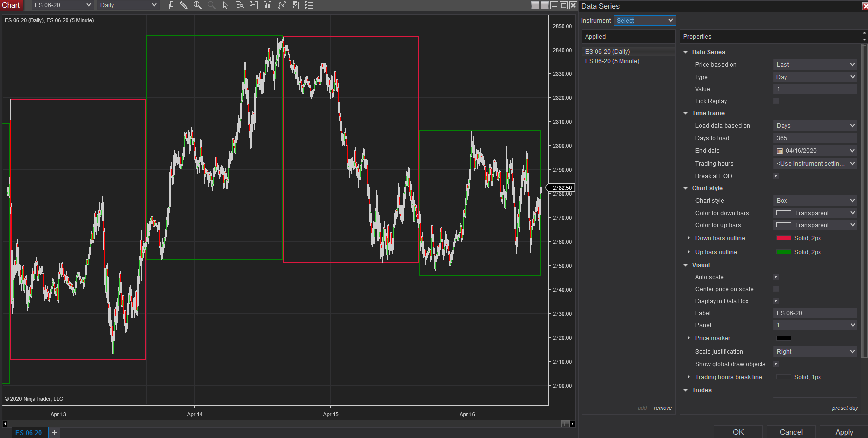
Task: Open the Panel dropdown
Action: tap(815, 325)
